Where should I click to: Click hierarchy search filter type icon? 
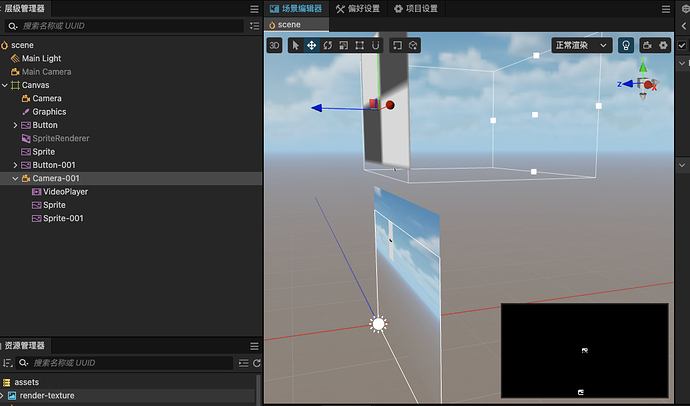(x=254, y=26)
